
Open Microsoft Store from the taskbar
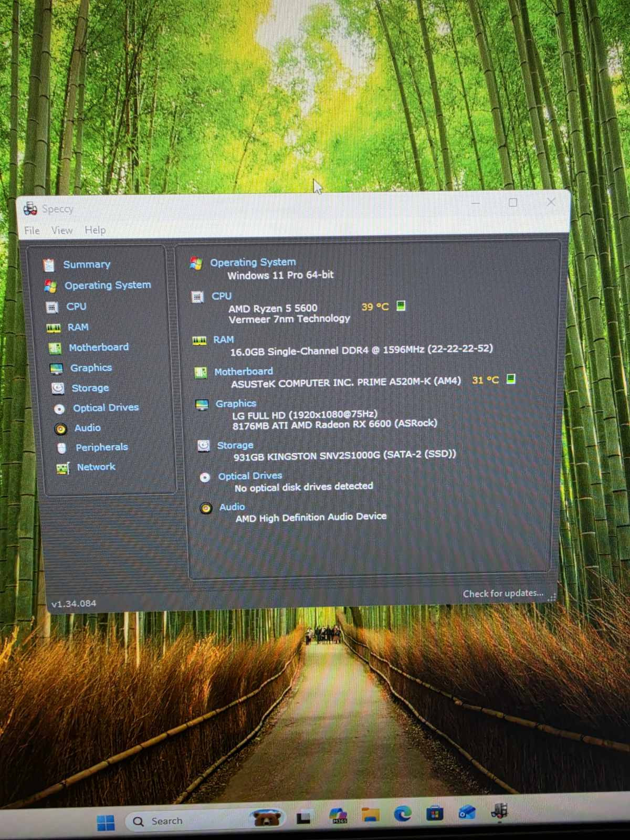click(x=434, y=813)
